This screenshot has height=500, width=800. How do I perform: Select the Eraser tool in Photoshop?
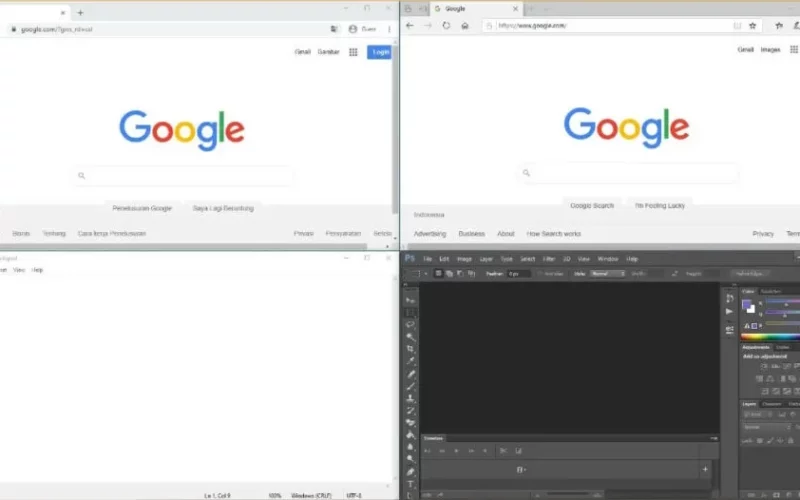point(410,422)
